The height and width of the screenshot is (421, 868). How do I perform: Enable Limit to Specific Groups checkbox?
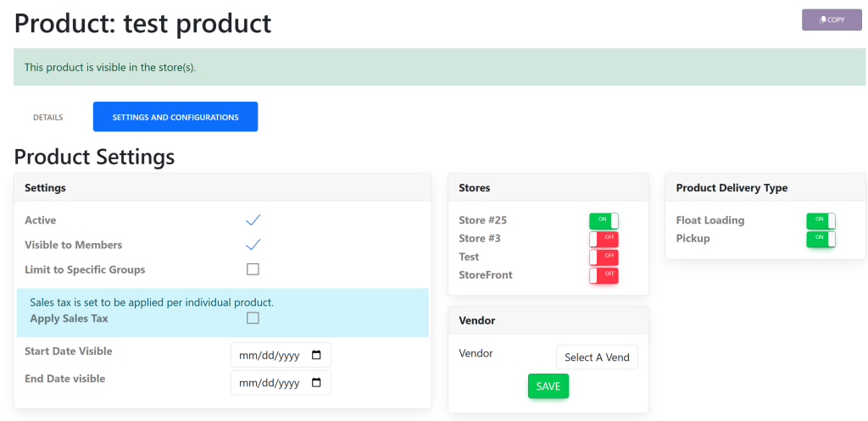click(x=253, y=269)
